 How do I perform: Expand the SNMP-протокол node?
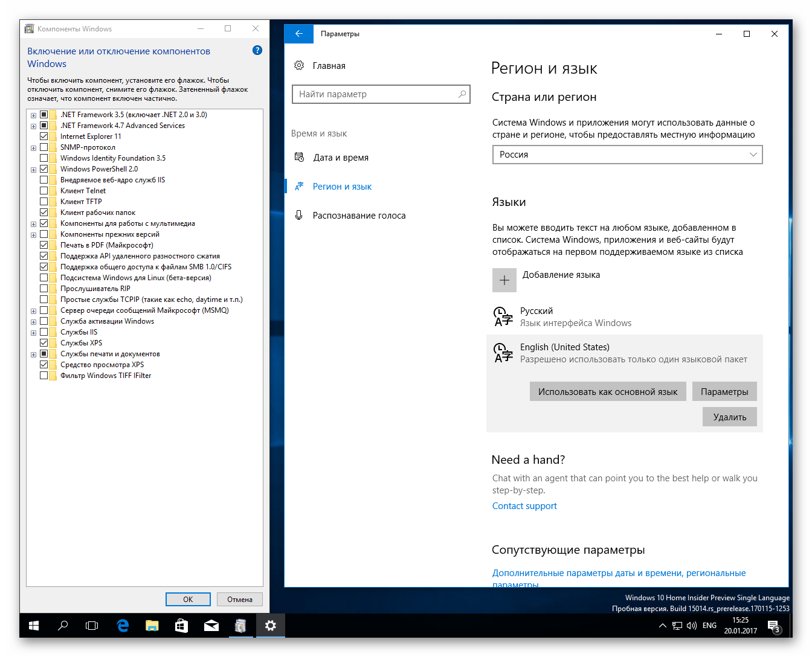[34, 148]
